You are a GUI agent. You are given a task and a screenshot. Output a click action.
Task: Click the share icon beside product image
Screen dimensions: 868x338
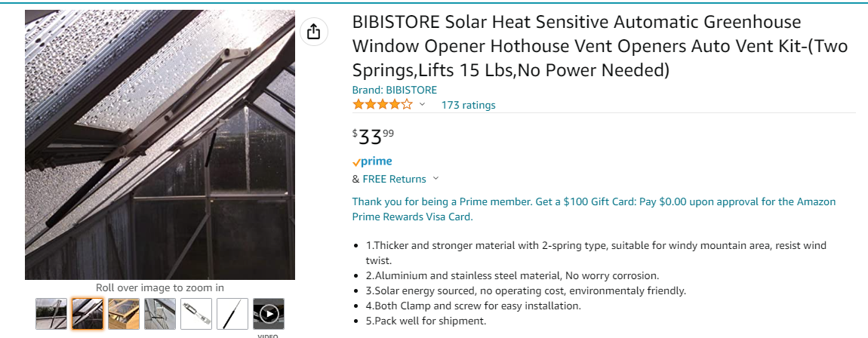[313, 32]
